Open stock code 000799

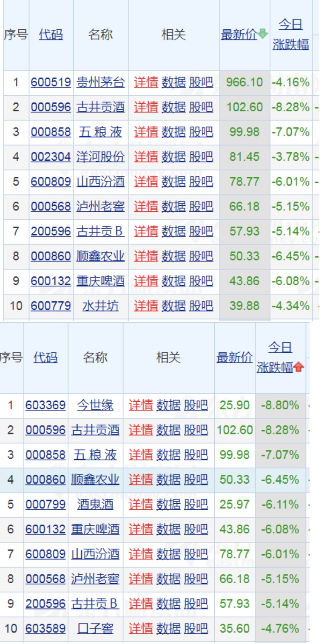46,505
